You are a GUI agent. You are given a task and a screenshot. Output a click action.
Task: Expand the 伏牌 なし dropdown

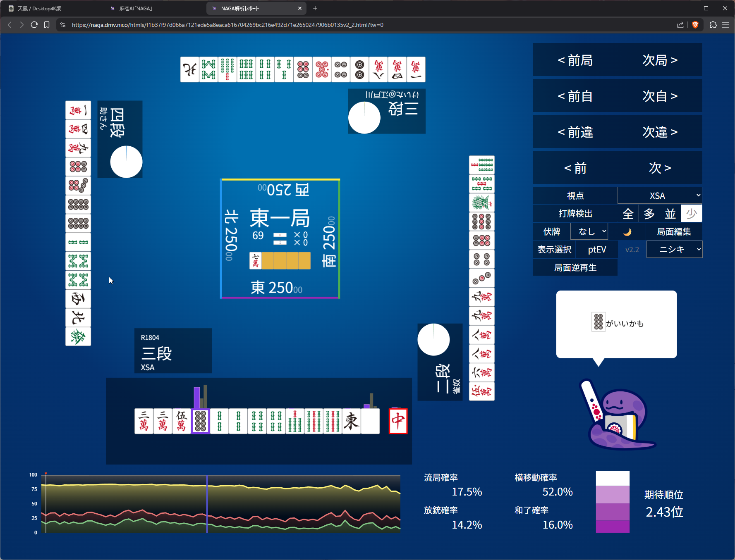(x=589, y=231)
